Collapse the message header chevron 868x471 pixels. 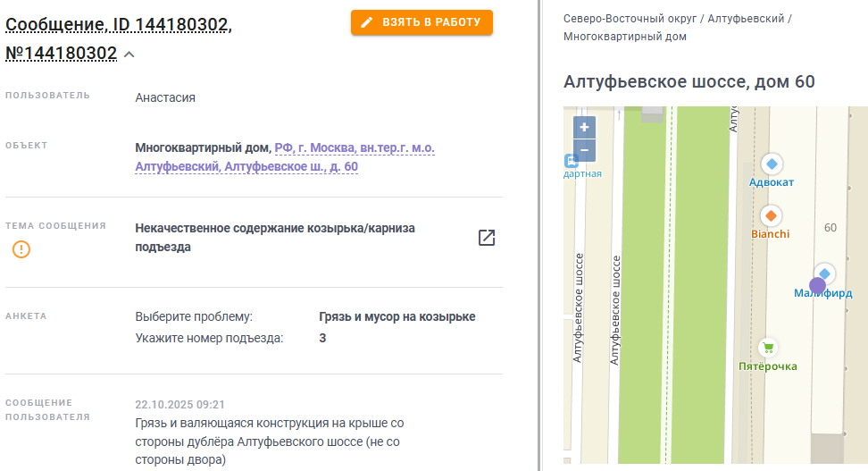pyautogui.click(x=129, y=55)
